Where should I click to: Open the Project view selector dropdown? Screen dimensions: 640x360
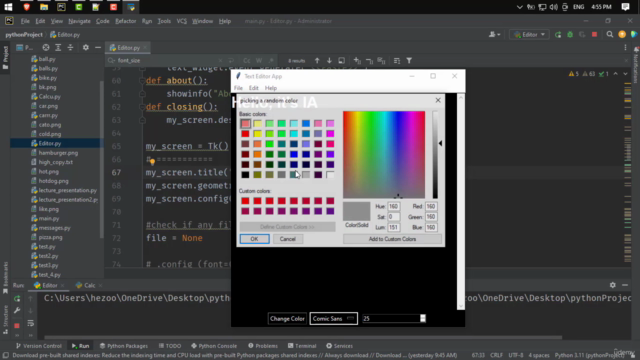click(x=25, y=48)
